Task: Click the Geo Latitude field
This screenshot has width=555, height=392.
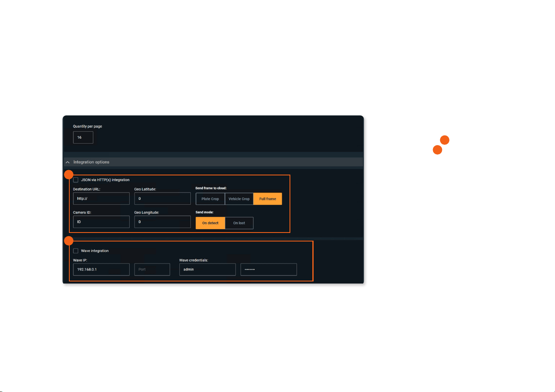Action: pos(162,199)
